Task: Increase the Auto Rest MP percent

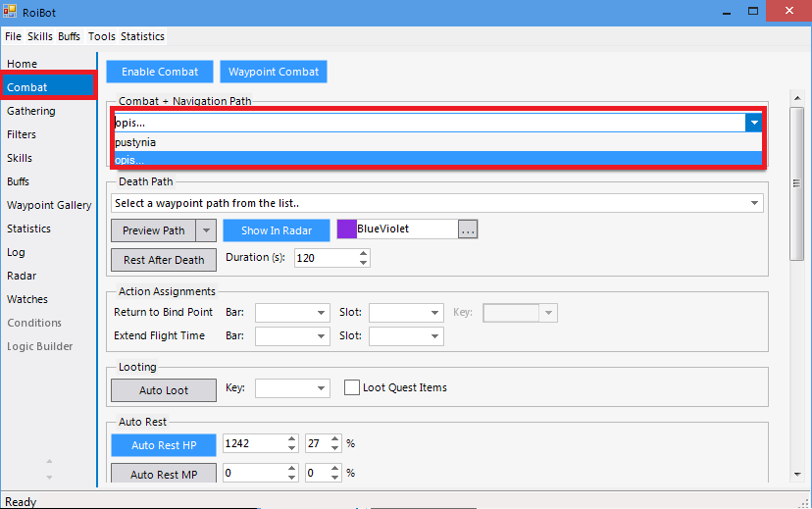Action: pos(335,469)
